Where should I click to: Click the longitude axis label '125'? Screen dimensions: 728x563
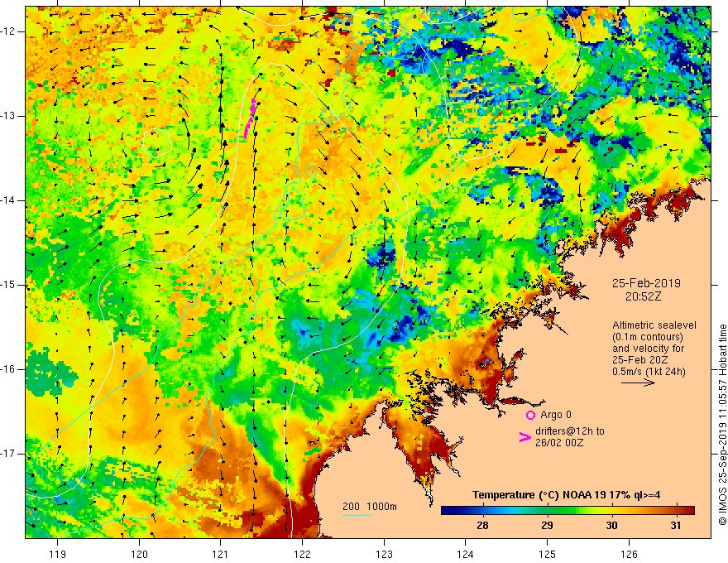[548, 554]
